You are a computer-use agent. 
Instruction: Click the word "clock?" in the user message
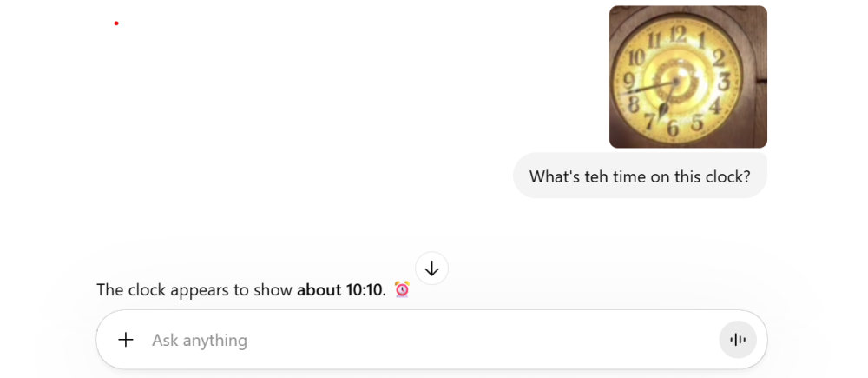727,176
